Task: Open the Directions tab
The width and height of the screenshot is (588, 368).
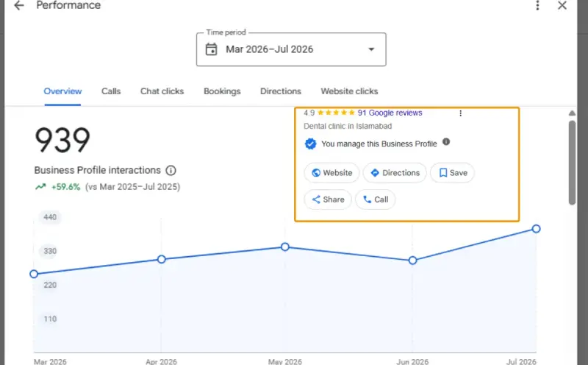Action: 281,91
